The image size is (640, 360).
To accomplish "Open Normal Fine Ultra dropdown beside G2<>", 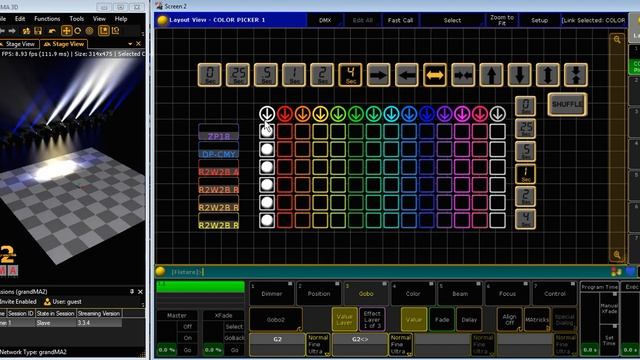I will click(x=400, y=344).
